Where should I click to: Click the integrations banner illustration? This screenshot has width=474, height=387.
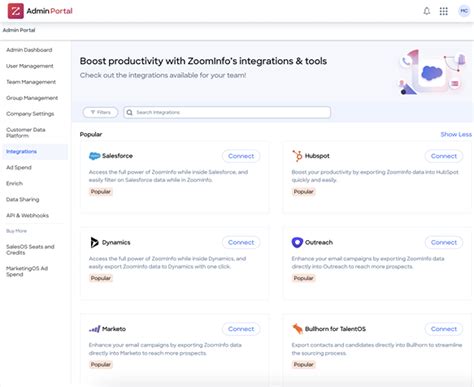(432, 72)
